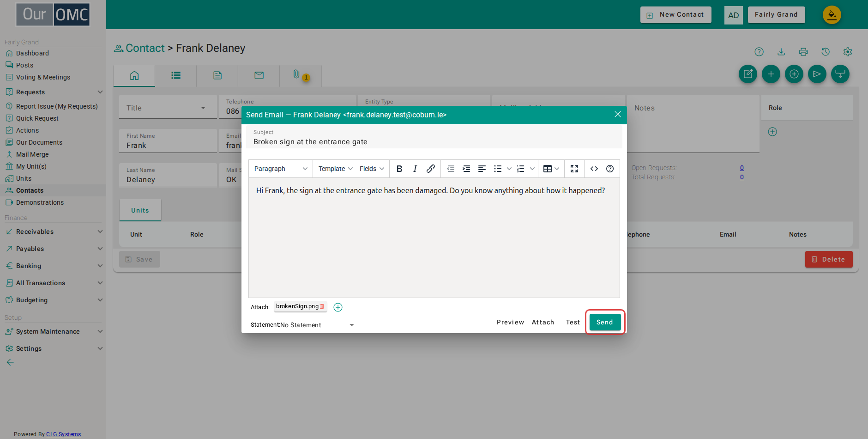Open the Mail Merge sidebar item
This screenshot has width=868, height=439.
point(32,154)
